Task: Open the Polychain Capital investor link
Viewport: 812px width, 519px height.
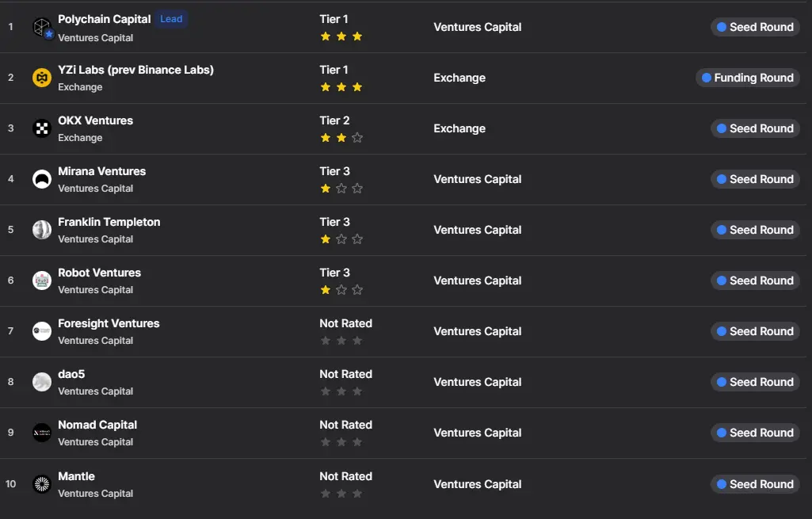Action: 104,19
